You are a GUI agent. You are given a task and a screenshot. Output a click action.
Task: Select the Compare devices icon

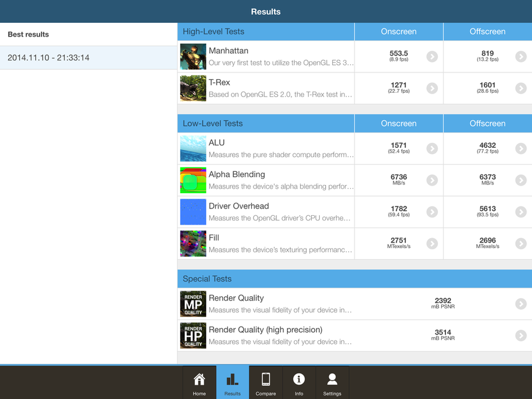pos(265,378)
